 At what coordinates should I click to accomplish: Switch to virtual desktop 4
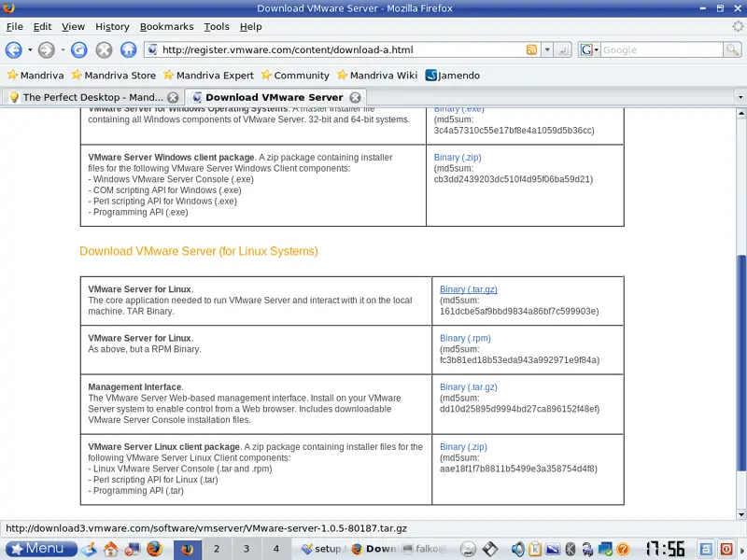275,549
